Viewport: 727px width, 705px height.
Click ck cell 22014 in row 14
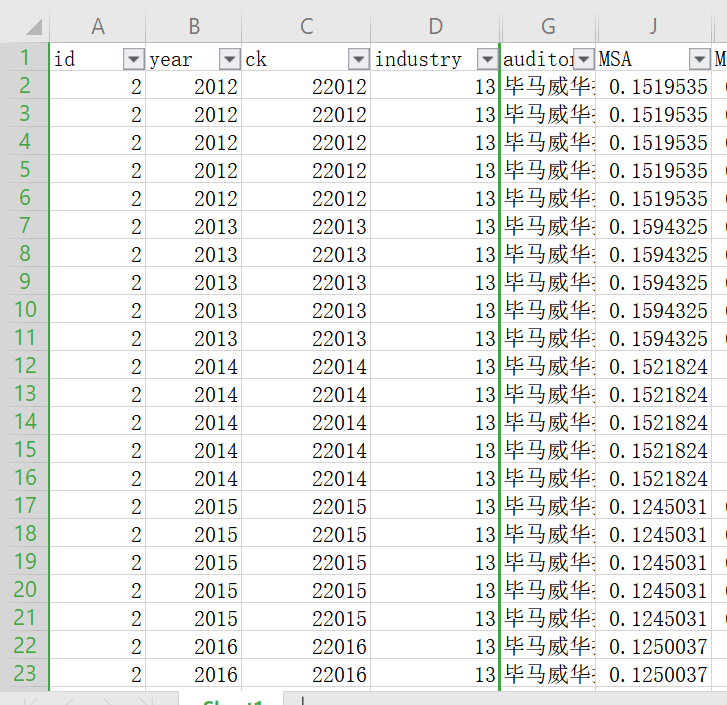coord(306,422)
